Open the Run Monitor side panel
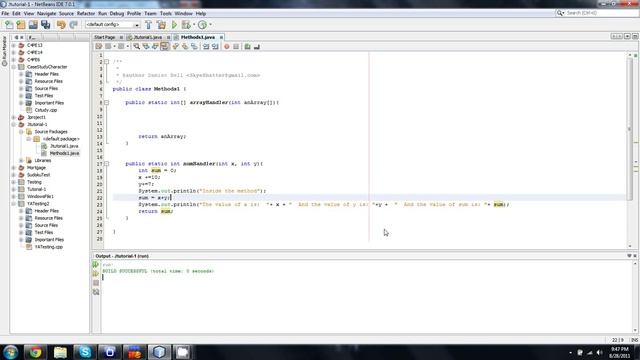This screenshot has width=640, height=360. (4, 51)
